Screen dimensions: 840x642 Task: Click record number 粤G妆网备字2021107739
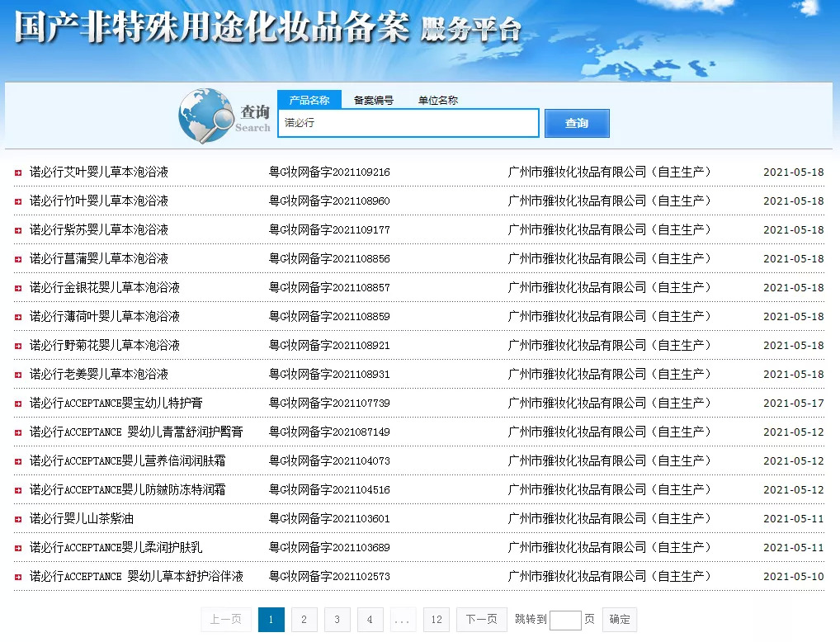329,404
